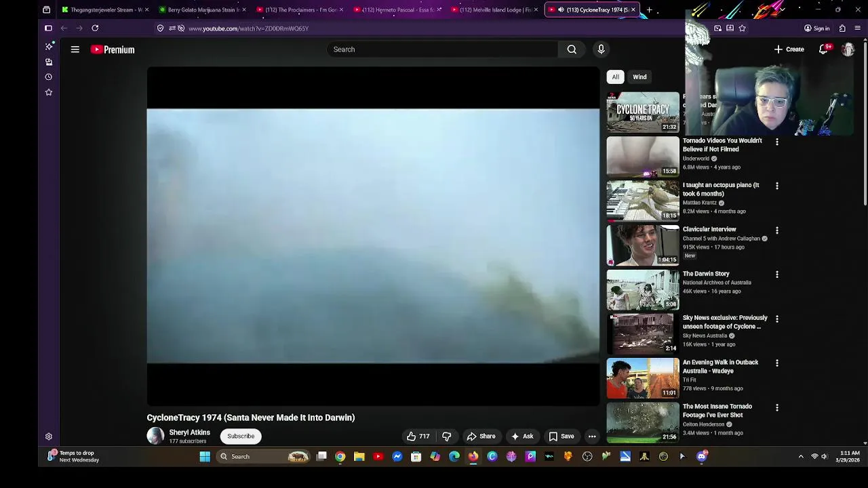
Task: Open options for Most Insane Tornado video
Action: (x=777, y=407)
